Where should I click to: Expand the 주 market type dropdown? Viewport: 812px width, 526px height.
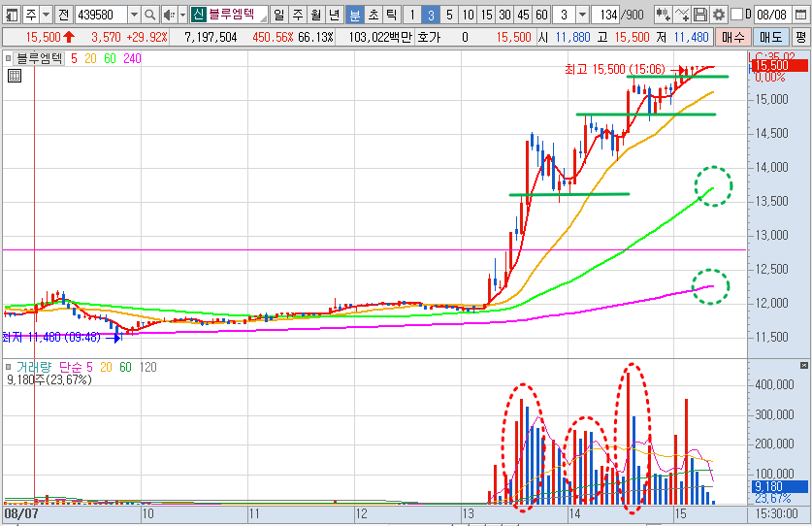pos(46,15)
